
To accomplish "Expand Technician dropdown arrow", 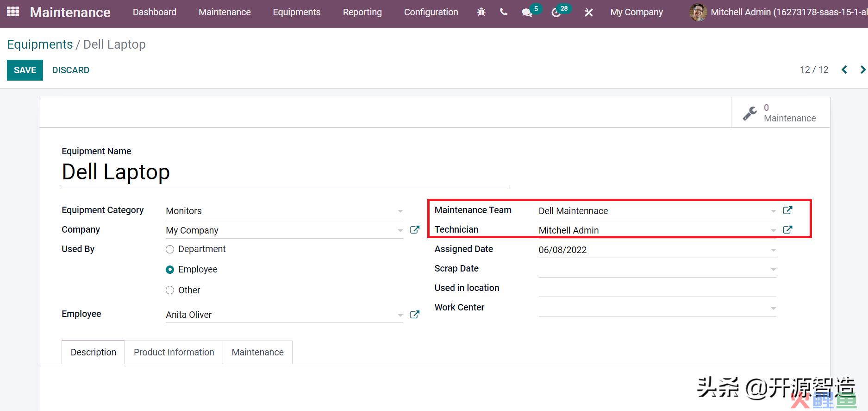I will click(773, 231).
